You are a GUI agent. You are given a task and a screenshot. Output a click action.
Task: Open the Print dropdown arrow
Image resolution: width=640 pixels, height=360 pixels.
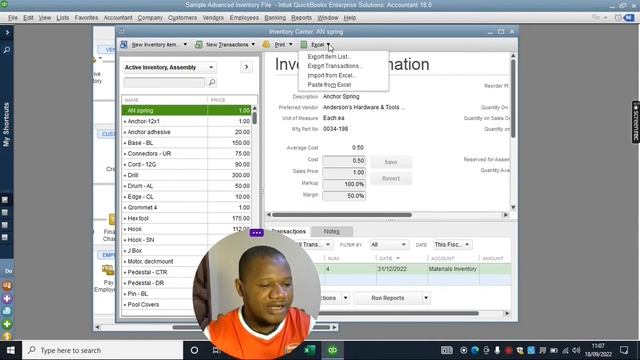coord(291,44)
